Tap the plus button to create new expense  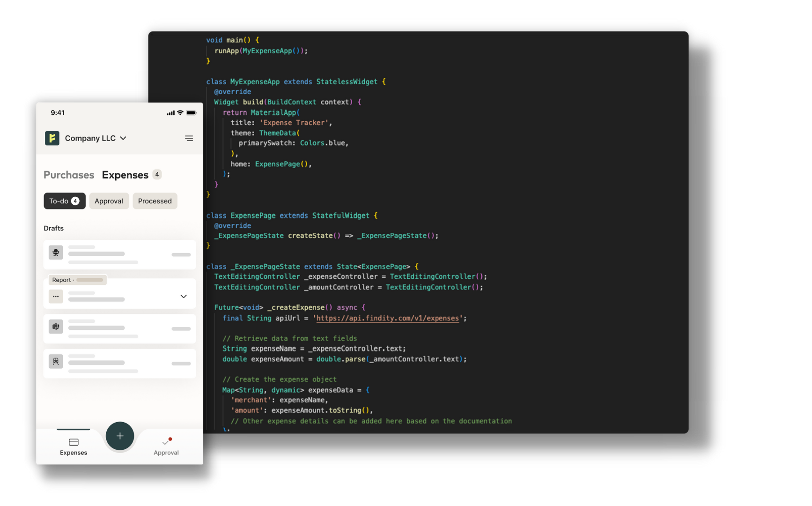pos(120,436)
